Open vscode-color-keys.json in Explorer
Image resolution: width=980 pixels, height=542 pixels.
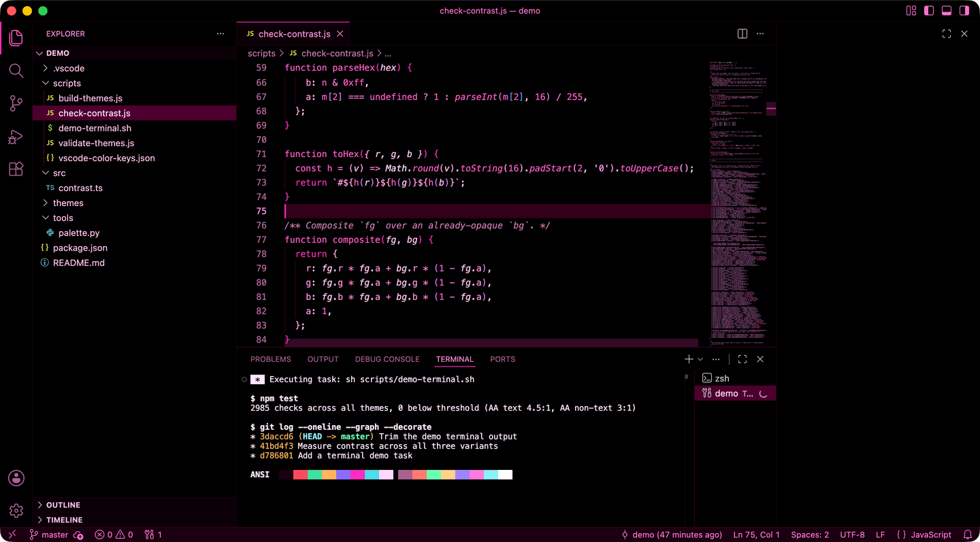135,158
